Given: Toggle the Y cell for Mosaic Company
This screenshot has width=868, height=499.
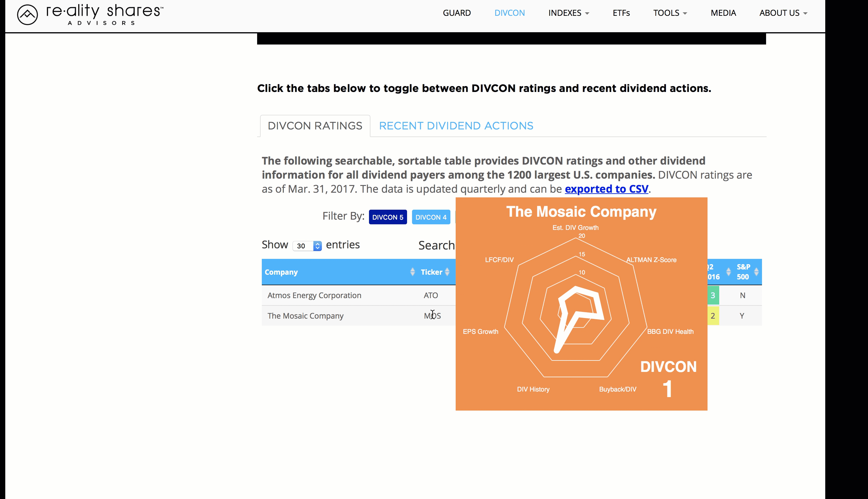Looking at the screenshot, I should [742, 315].
